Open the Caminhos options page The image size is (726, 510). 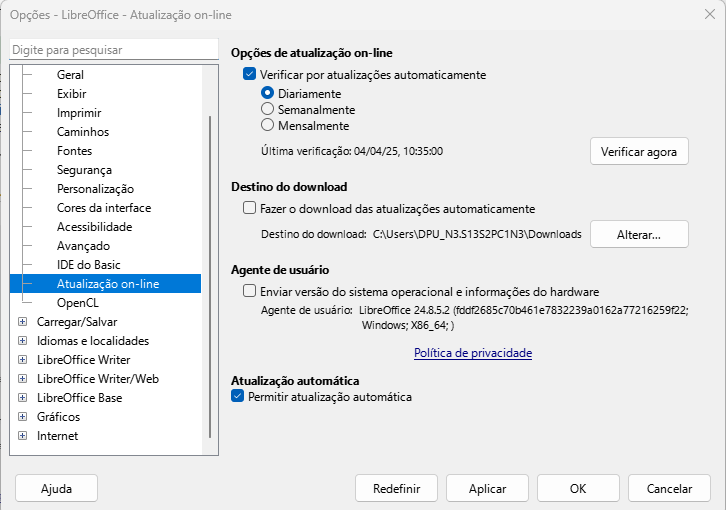pyautogui.click(x=83, y=132)
